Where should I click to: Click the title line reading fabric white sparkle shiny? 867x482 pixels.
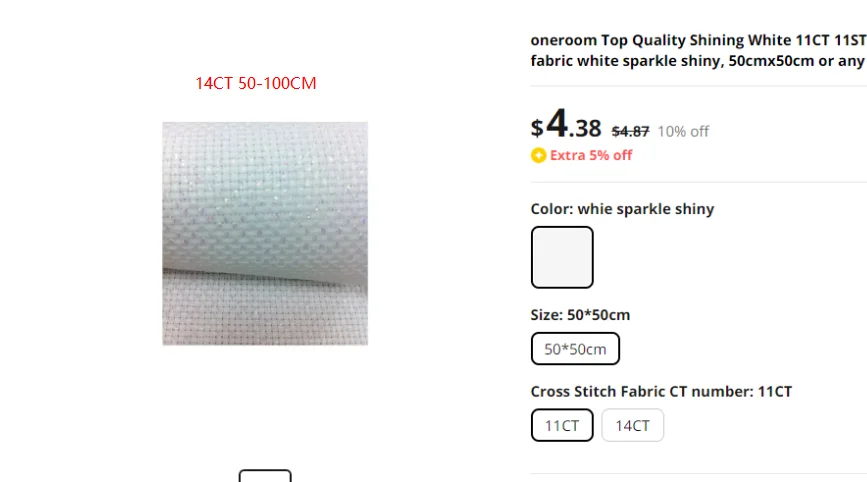coord(627,61)
